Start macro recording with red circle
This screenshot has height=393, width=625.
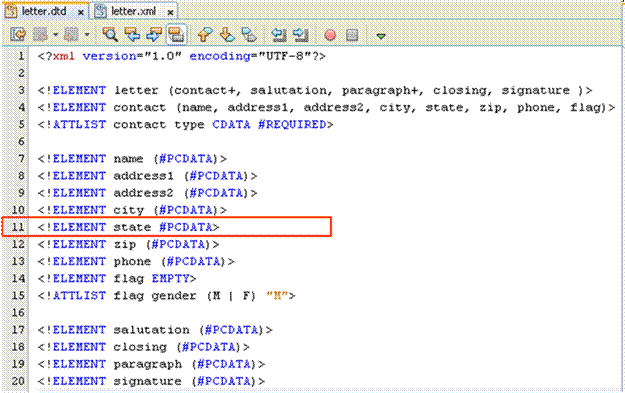(x=330, y=35)
